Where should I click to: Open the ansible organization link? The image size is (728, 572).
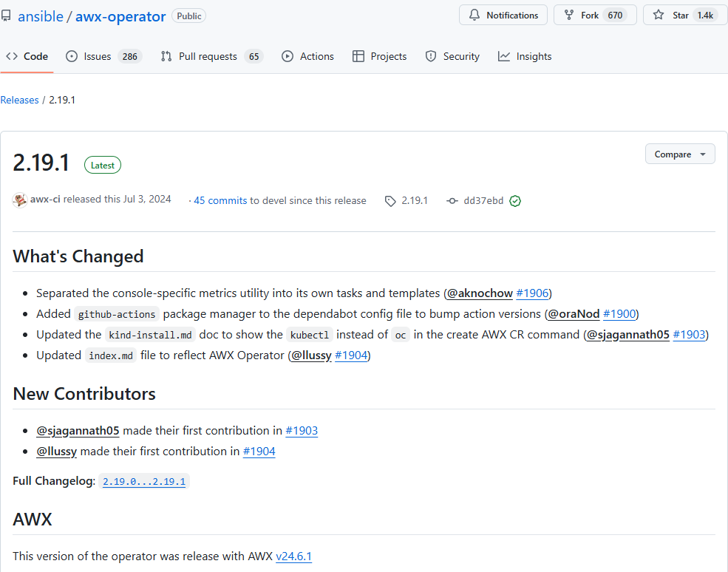click(x=41, y=16)
